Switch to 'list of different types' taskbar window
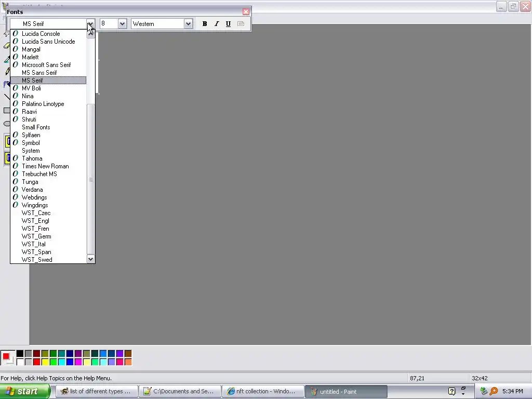The height and width of the screenshot is (399, 532). [97, 391]
